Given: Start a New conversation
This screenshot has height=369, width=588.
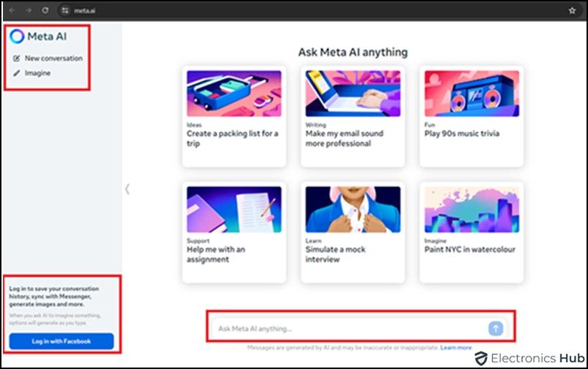Looking at the screenshot, I should point(53,58).
